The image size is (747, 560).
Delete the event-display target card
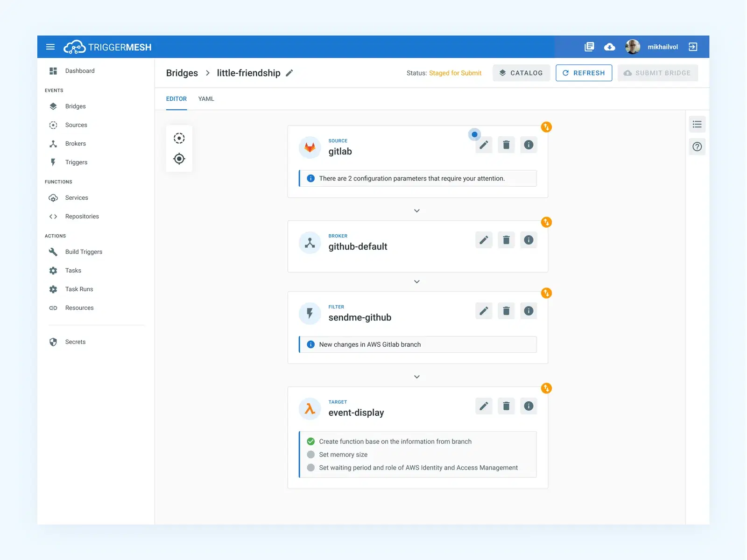tap(506, 406)
